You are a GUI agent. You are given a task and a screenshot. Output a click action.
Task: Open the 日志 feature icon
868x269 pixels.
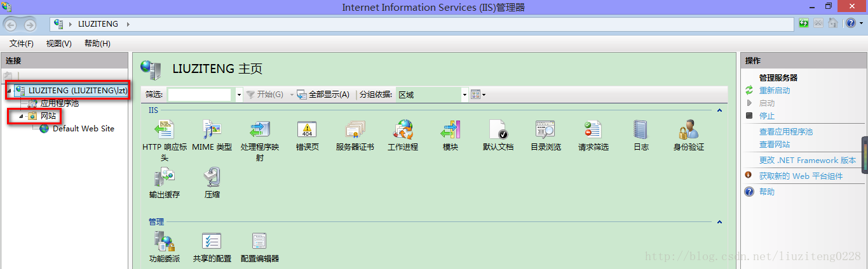[x=641, y=129]
